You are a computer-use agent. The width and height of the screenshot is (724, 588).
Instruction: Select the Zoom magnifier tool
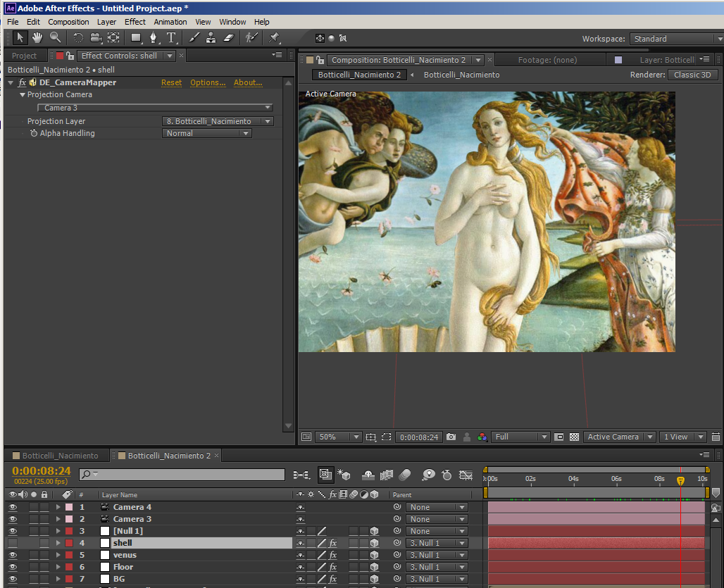(x=55, y=38)
